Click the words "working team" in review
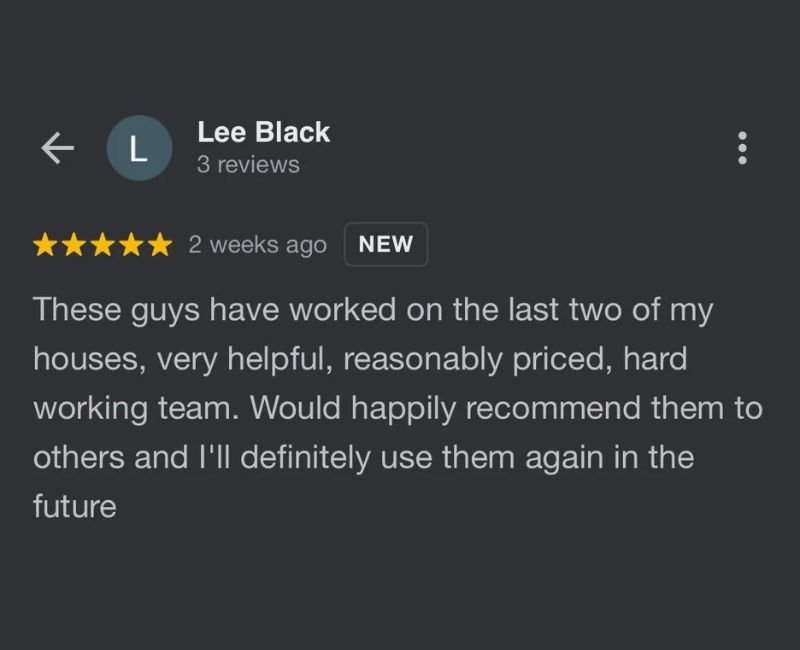Screen dimensions: 800x650 pos(136,408)
